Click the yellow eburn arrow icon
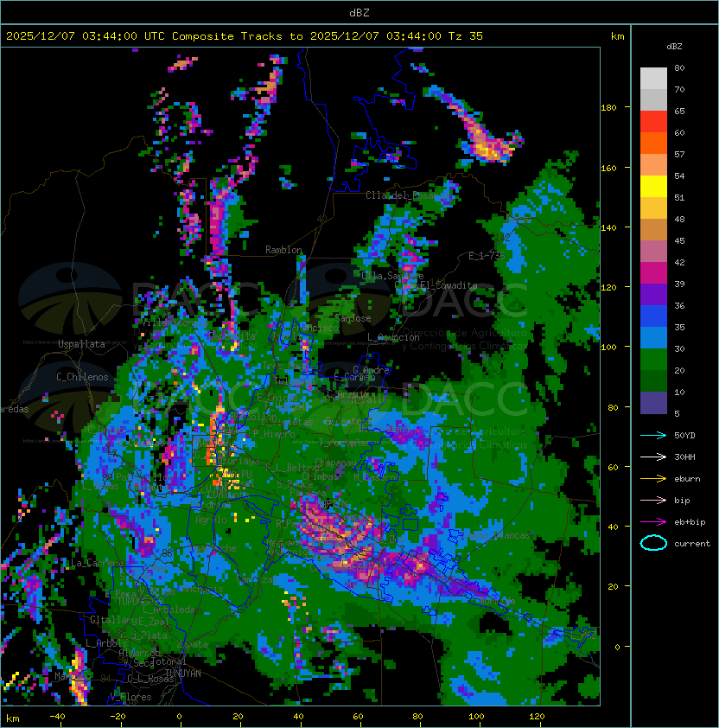Image resolution: width=719 pixels, height=728 pixels. click(653, 479)
